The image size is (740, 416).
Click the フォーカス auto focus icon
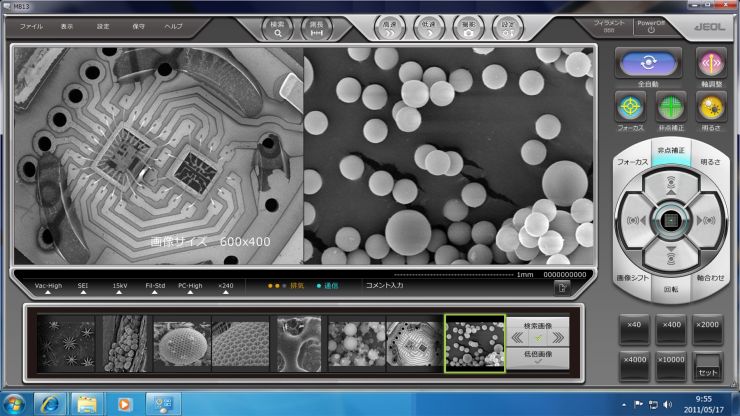[631, 108]
